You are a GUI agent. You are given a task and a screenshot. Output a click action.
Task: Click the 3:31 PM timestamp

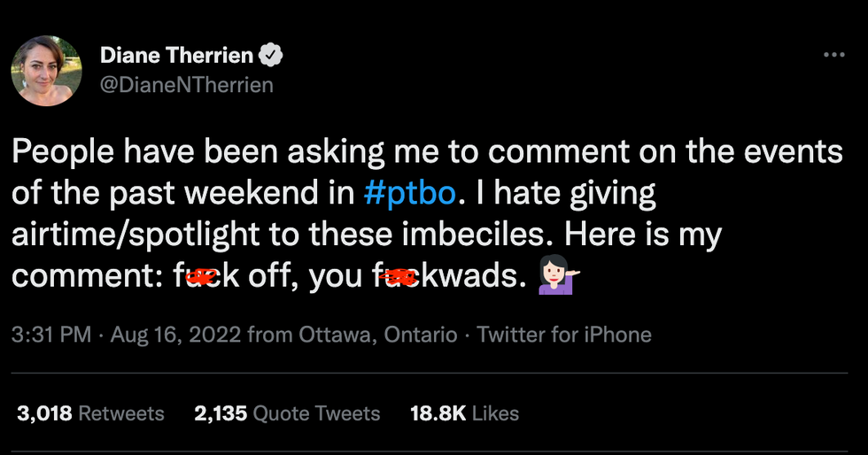(x=50, y=335)
